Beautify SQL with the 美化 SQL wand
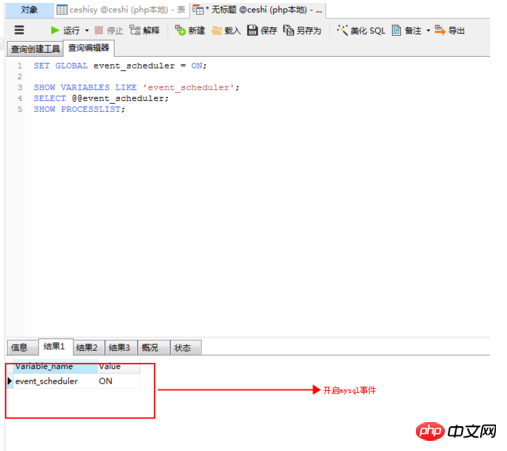Viewport: 507px width, 451px height. tap(342, 30)
